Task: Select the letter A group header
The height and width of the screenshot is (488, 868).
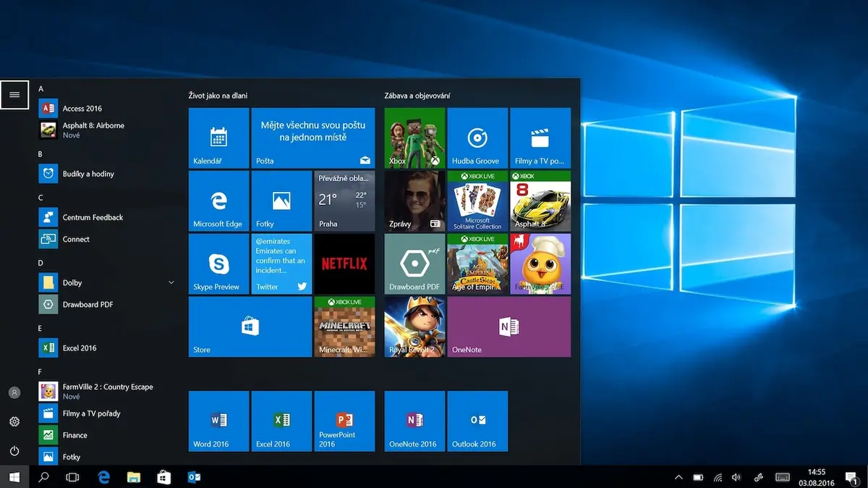Action: (x=41, y=88)
